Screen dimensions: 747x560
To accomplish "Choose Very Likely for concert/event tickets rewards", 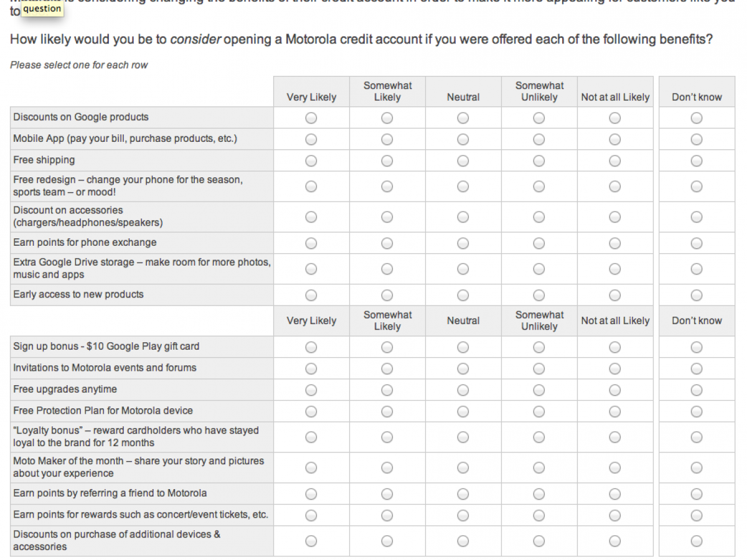I will tap(311, 516).
